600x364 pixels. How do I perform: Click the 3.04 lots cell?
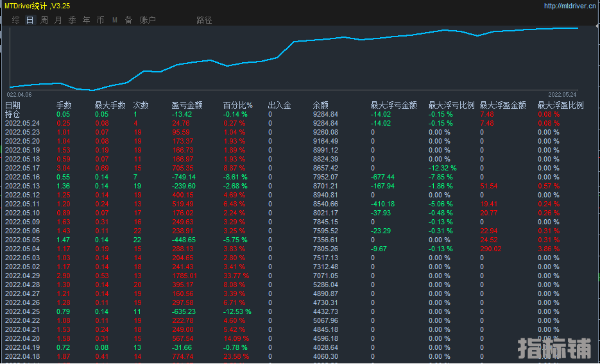tap(64, 168)
